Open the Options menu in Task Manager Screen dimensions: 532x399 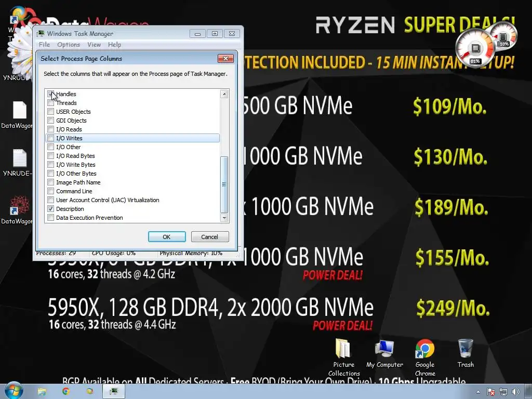pyautogui.click(x=68, y=45)
